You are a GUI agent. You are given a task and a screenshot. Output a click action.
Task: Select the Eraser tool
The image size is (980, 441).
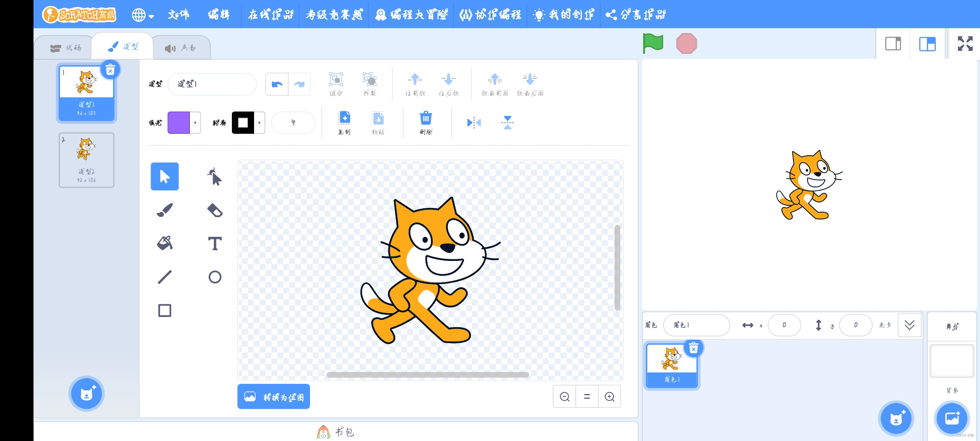tap(215, 210)
